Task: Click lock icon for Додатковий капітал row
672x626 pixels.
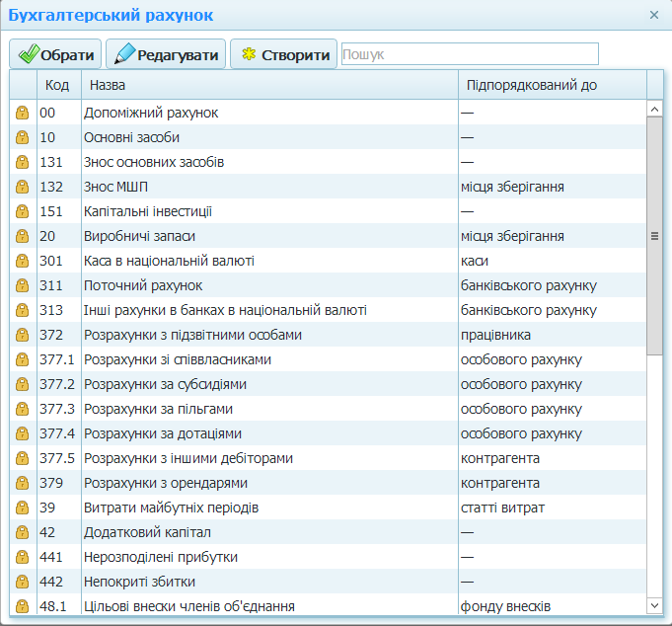Action: tap(22, 532)
